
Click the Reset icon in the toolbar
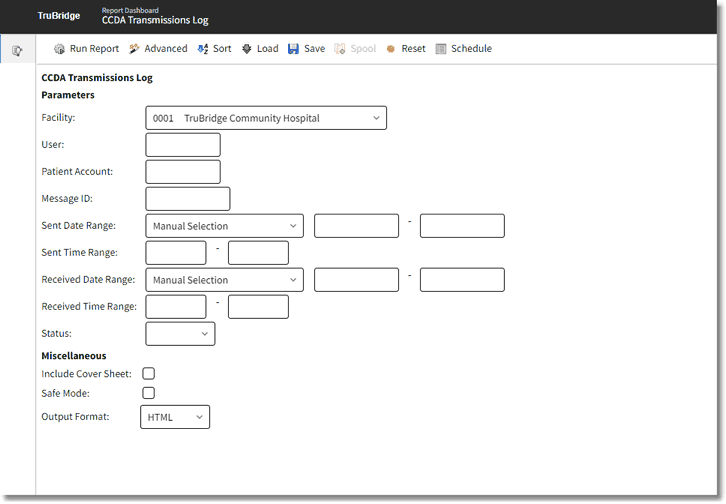(x=391, y=48)
